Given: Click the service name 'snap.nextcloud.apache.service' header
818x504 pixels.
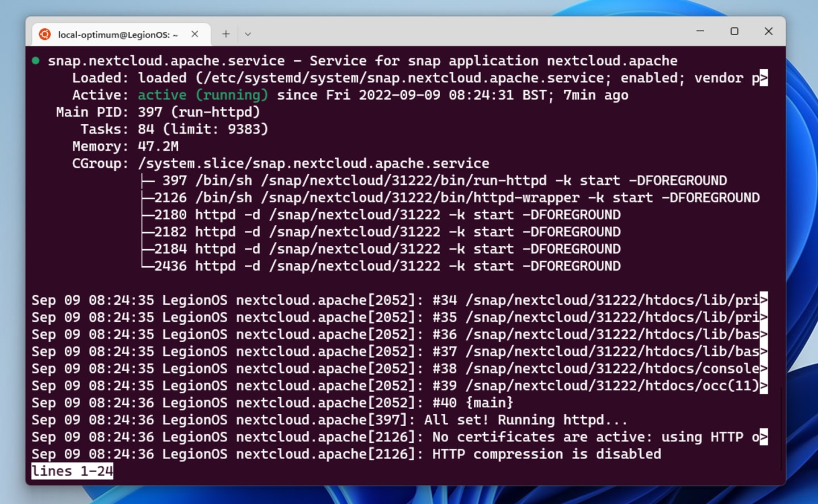Looking at the screenshot, I should [x=166, y=61].
